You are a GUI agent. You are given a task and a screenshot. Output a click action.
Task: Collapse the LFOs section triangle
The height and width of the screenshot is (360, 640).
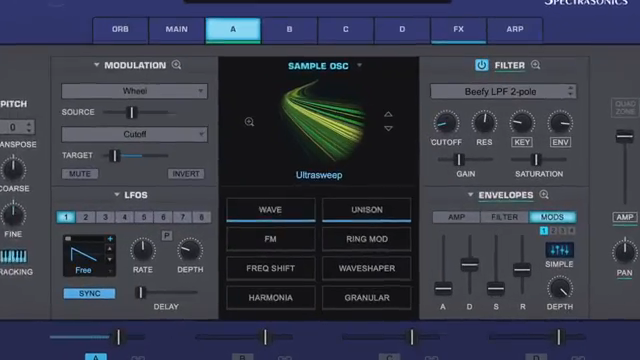[x=117, y=195]
